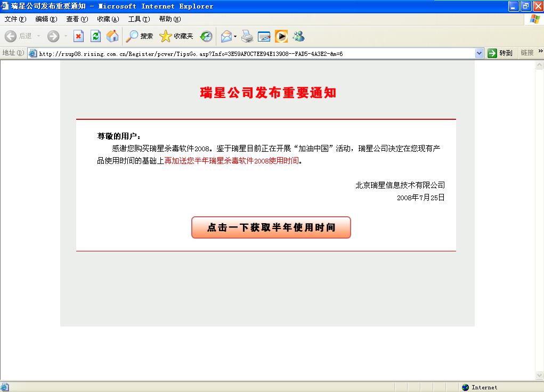Screen dimensions: 544x392
Task: Click the text 北京瑞星信息技术有限公司
Action: tap(400, 185)
